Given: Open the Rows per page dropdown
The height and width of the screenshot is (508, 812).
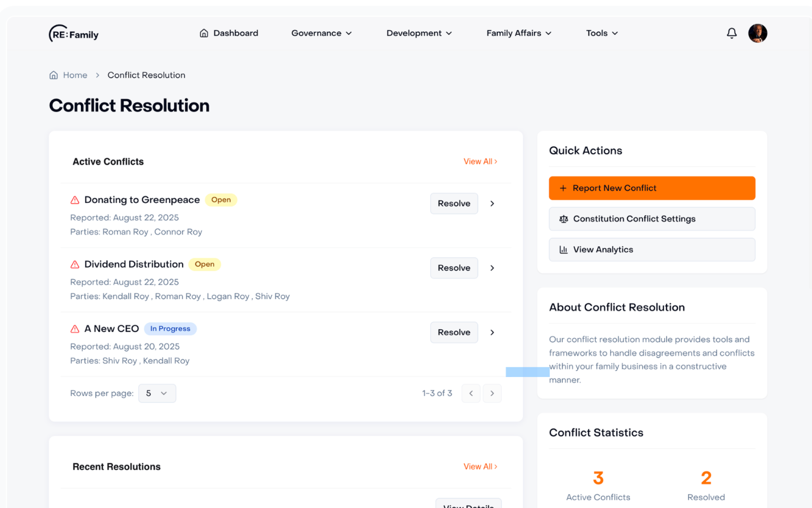Looking at the screenshot, I should point(157,393).
